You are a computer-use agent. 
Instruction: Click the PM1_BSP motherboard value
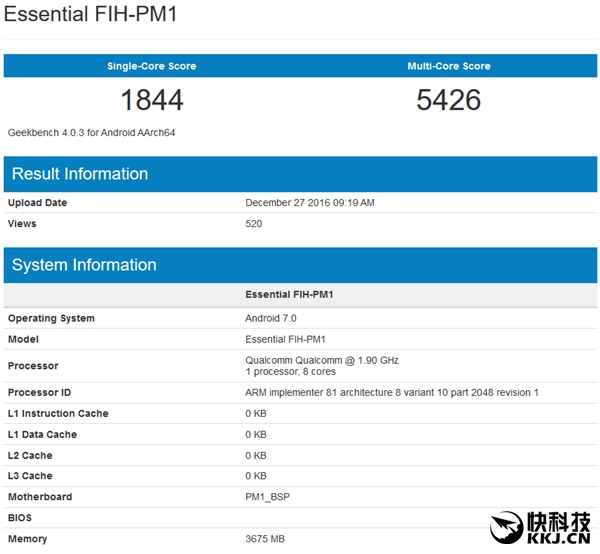(270, 497)
